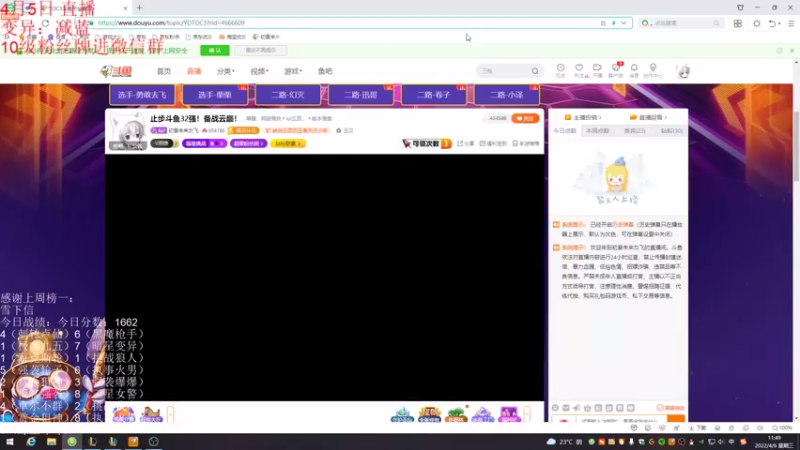
Task: Open the browser hamburger menu
Action: coord(791,23)
